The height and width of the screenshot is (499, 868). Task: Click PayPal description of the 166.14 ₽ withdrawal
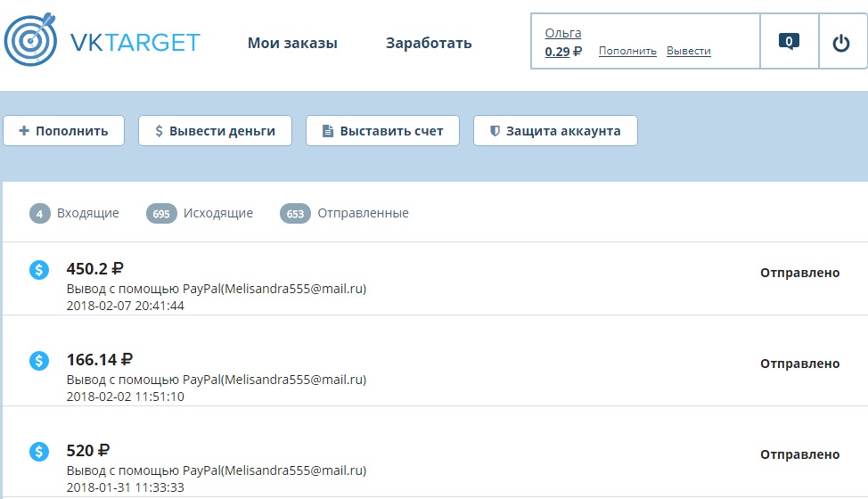coord(217,380)
